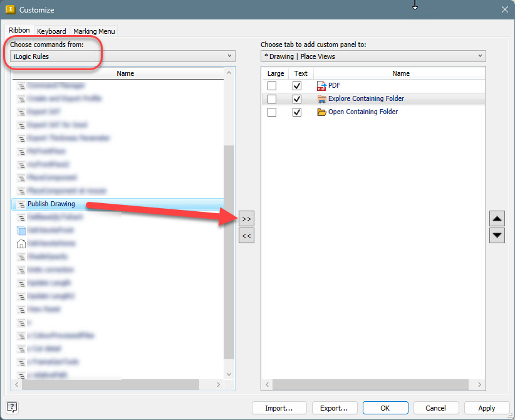The image size is (515, 420).
Task: Click the Apply button
Action: [x=486, y=407]
